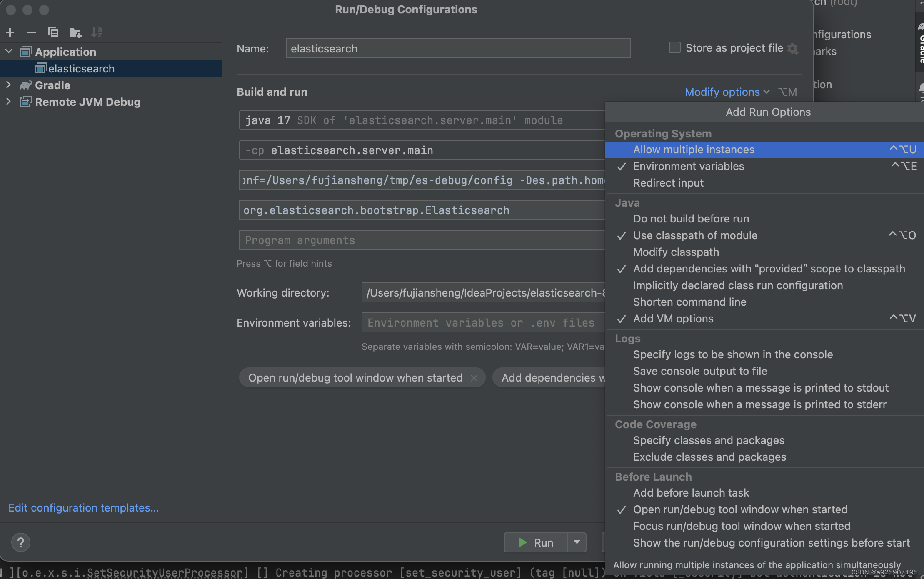Open Edit configuration templates link
The height and width of the screenshot is (579, 924).
pyautogui.click(x=83, y=508)
